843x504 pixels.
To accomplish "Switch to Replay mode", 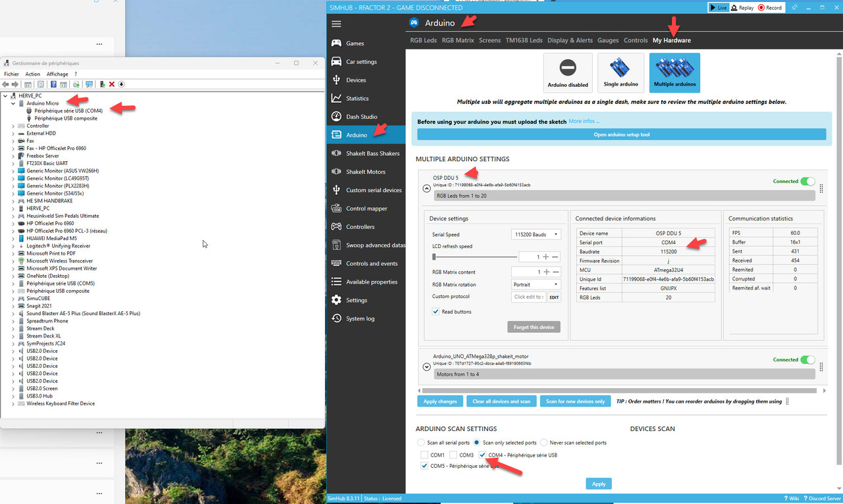I will tap(742, 8).
